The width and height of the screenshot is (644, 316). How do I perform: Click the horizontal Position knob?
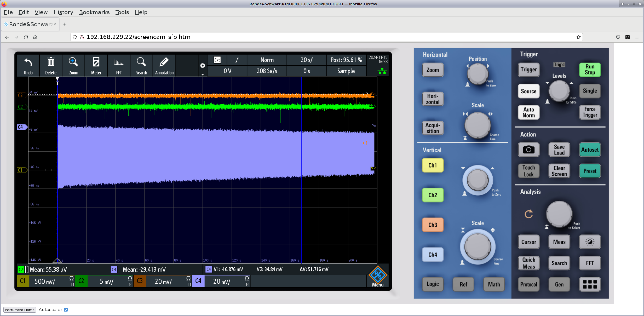(477, 73)
